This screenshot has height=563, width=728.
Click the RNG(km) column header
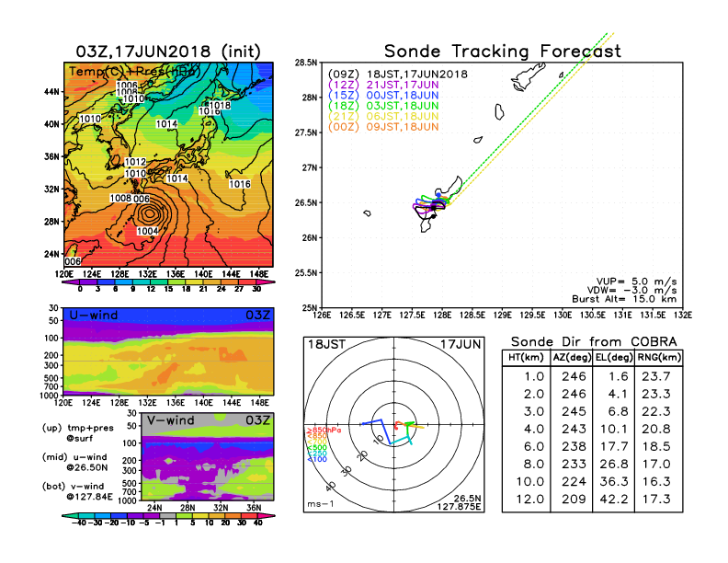659,357
